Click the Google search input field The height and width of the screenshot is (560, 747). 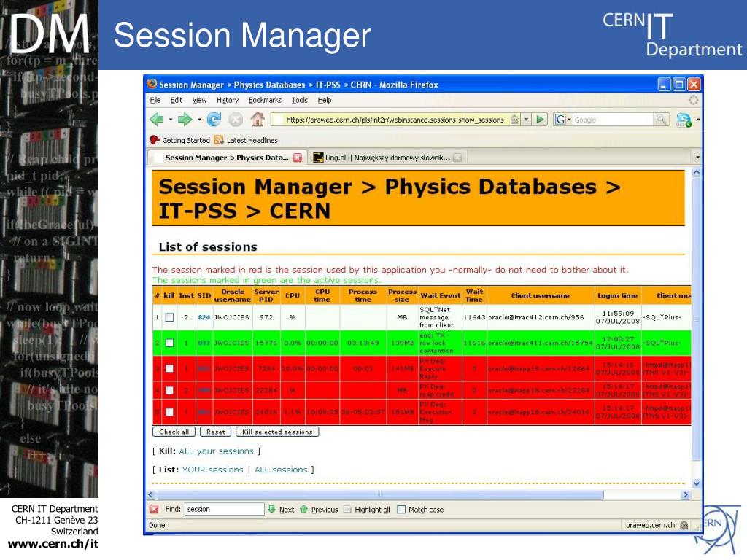613,120
